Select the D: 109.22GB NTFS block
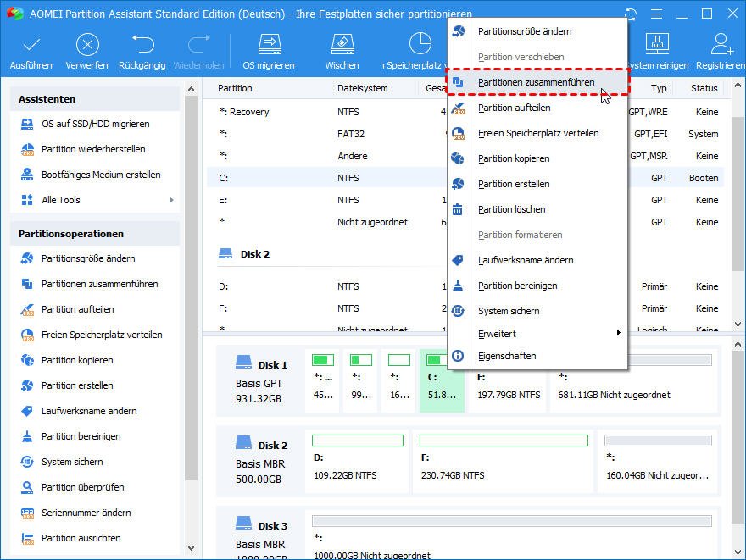 point(357,460)
